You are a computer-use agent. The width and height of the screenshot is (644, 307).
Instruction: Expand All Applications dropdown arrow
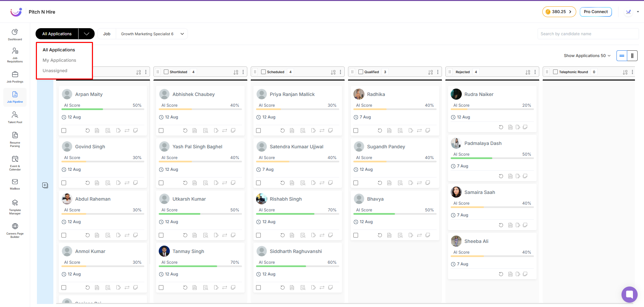(87, 34)
